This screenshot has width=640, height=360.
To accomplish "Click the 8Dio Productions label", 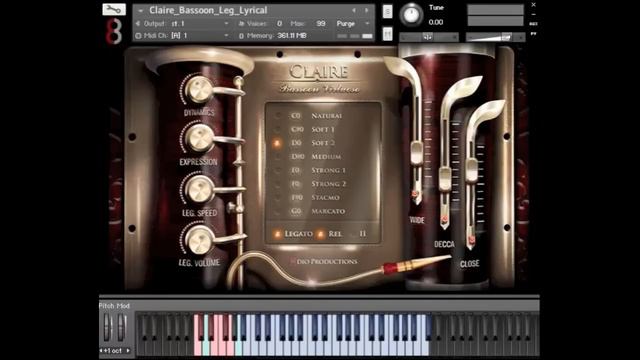I will [324, 261].
